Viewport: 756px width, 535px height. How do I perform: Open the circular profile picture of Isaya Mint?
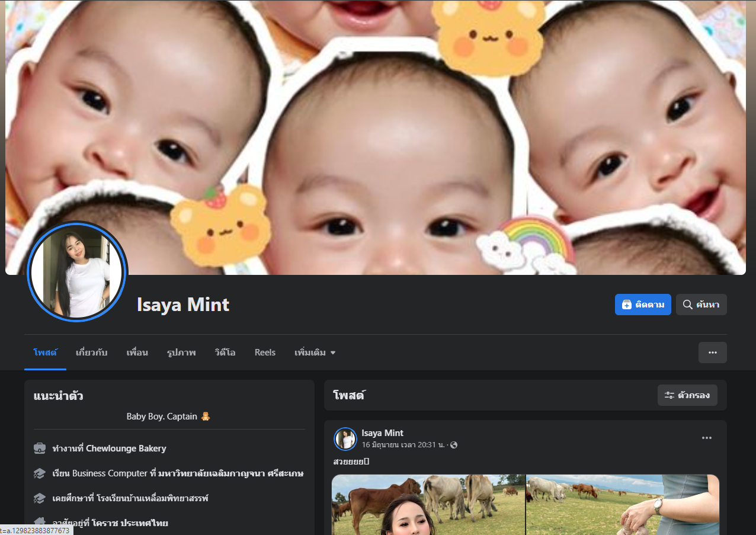[x=77, y=271]
